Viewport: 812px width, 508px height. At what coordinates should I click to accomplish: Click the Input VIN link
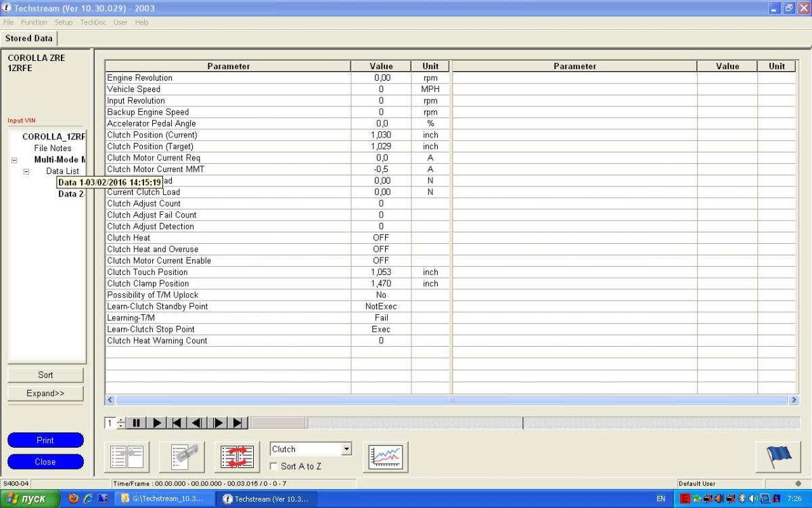tap(22, 121)
